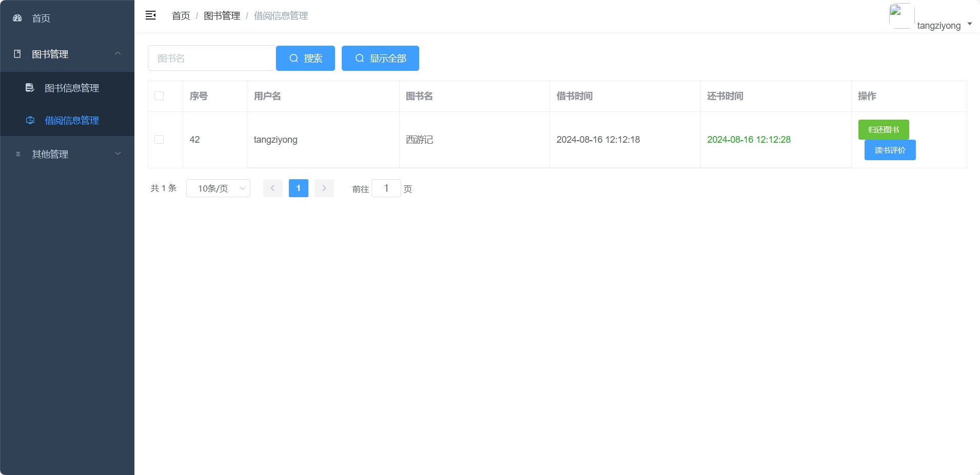The width and height of the screenshot is (980, 475).
Task: Collapse the 图书管理 sidebar menu
Action: [67, 54]
